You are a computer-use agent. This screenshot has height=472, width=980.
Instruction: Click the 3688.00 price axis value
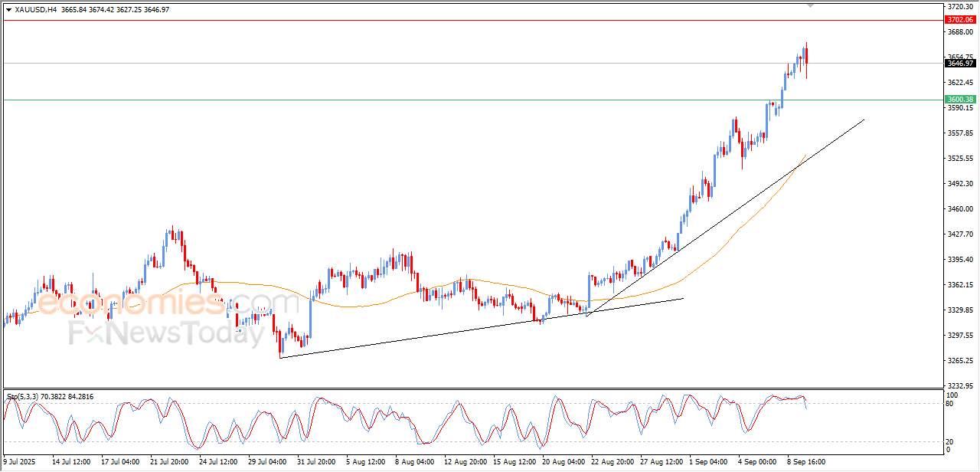[960, 32]
